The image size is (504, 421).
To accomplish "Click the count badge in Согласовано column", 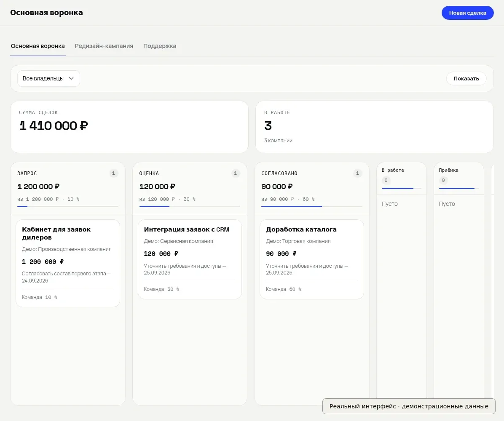I will point(357,173).
